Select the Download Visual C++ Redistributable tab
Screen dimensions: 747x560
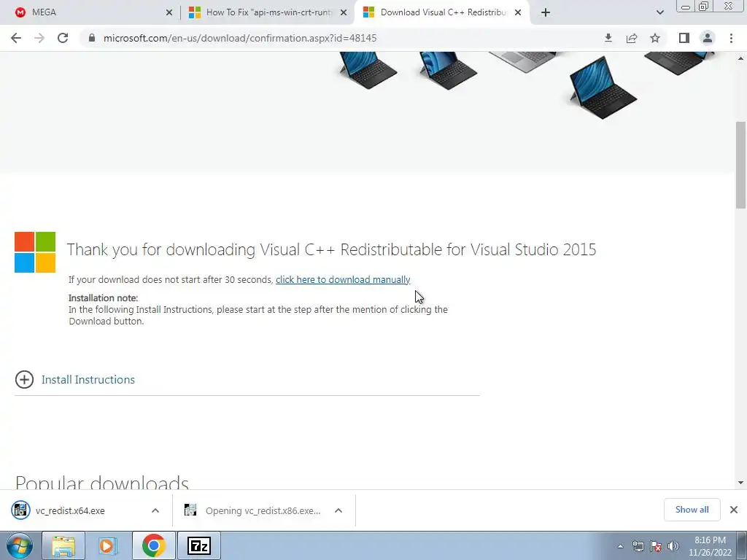(x=442, y=12)
